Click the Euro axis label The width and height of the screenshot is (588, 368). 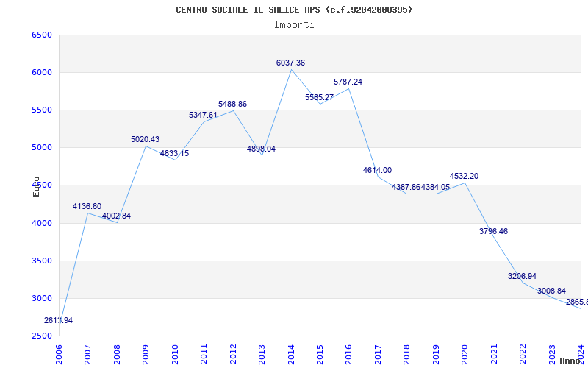point(36,187)
